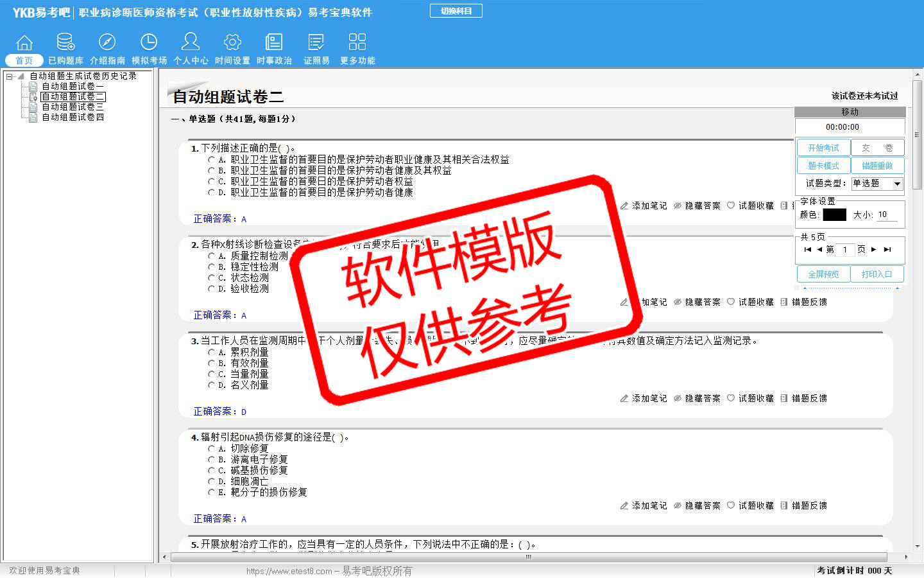924x578 pixels.
Task: Click the 切换科目 button
Action: click(x=456, y=11)
